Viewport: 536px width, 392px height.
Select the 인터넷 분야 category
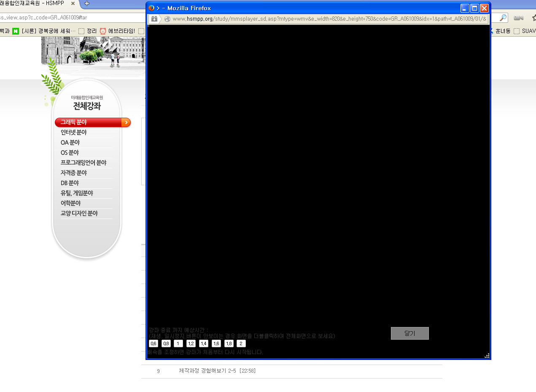74,132
